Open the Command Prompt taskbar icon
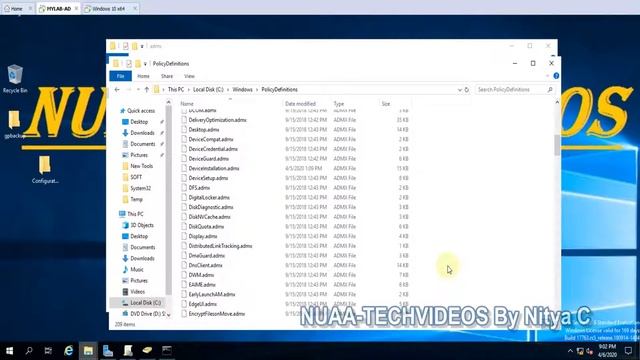640x360 pixels. pos(167,351)
